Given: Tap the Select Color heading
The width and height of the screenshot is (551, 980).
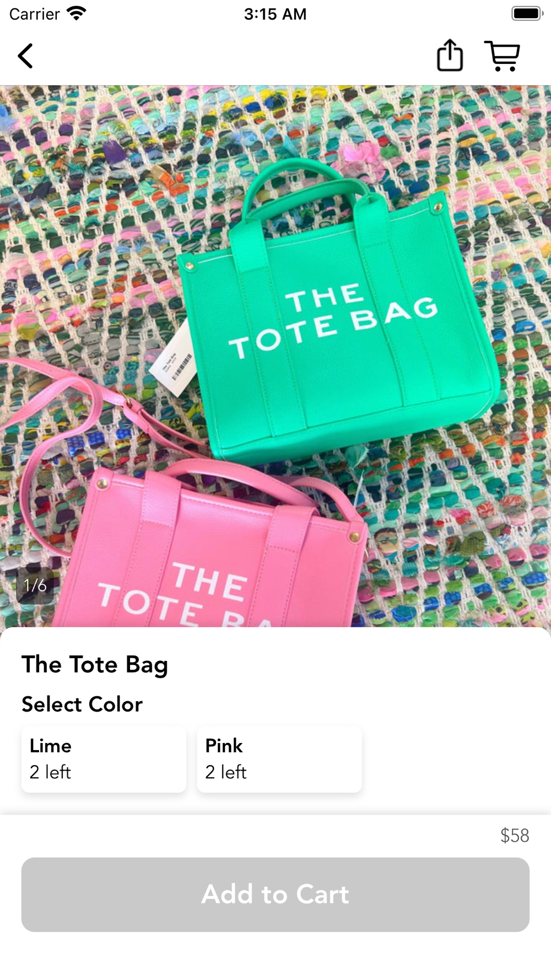Looking at the screenshot, I should tap(82, 704).
